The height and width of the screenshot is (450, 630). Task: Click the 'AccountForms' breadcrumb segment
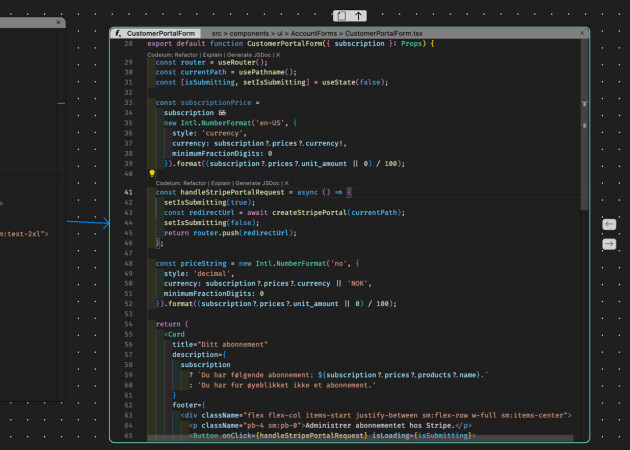pyautogui.click(x=314, y=33)
